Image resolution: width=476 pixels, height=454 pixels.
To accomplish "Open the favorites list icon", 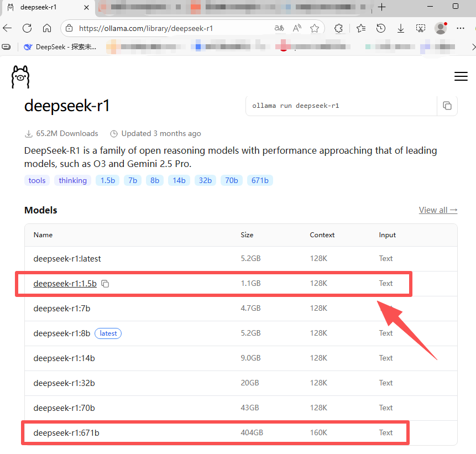I will point(361,28).
